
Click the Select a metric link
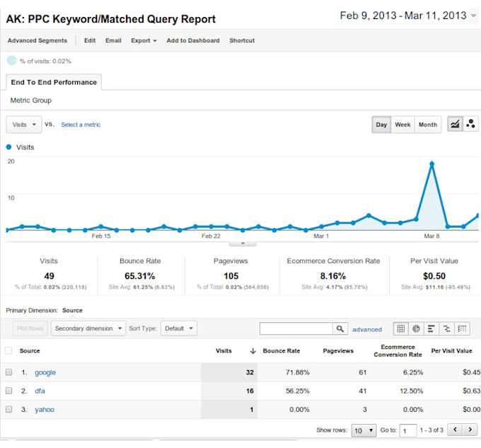click(81, 125)
